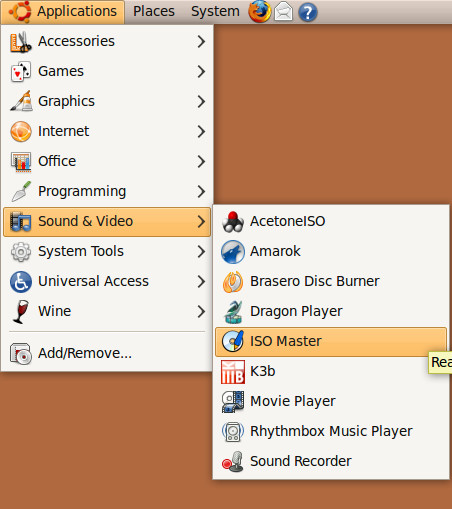Screen dimensions: 452x509
Task: Launch Rhythmbox Music Player
Action: coord(331,432)
